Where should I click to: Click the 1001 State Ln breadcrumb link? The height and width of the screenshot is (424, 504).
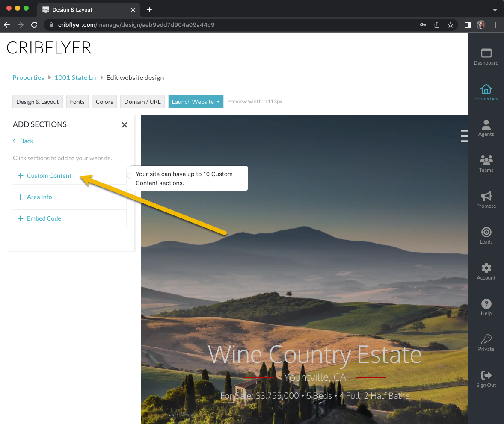click(x=75, y=77)
